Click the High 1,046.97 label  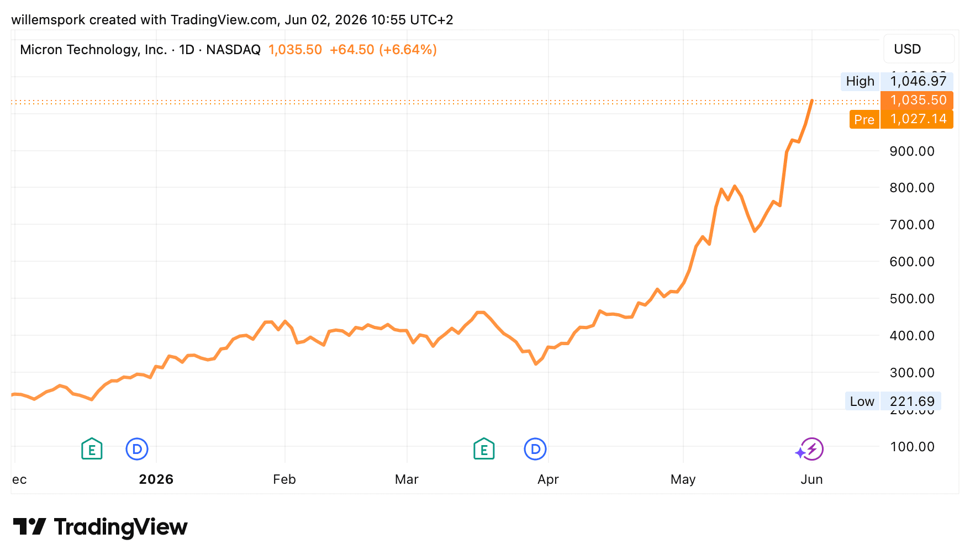click(897, 81)
